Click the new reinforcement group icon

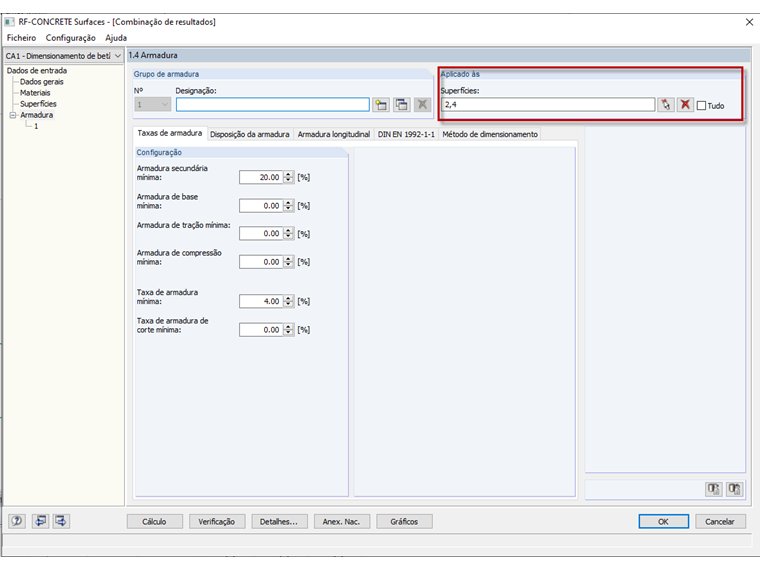click(381, 105)
